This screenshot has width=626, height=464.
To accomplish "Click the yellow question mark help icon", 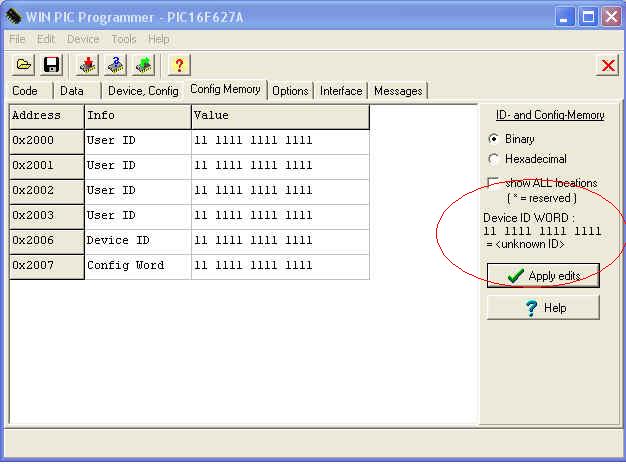I will [x=179, y=65].
